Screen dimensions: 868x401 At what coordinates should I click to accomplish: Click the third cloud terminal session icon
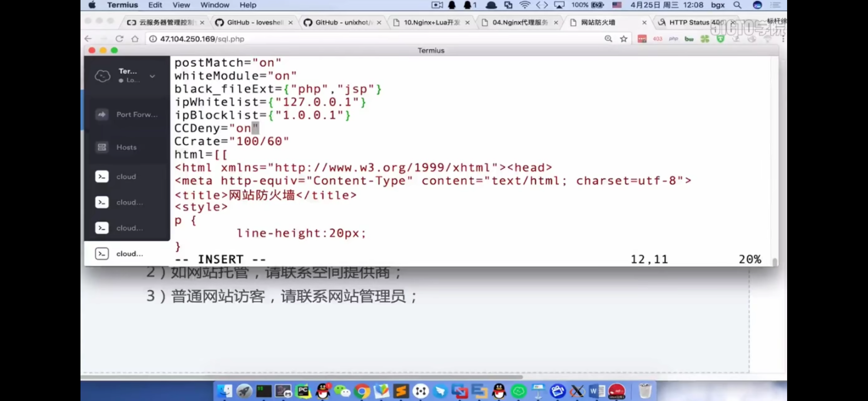[101, 228]
